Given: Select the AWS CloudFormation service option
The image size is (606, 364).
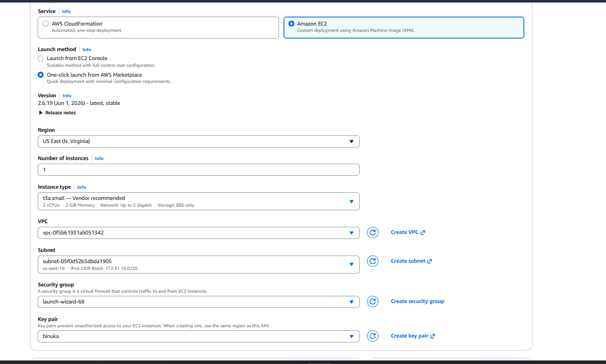Looking at the screenshot, I should pos(158,27).
